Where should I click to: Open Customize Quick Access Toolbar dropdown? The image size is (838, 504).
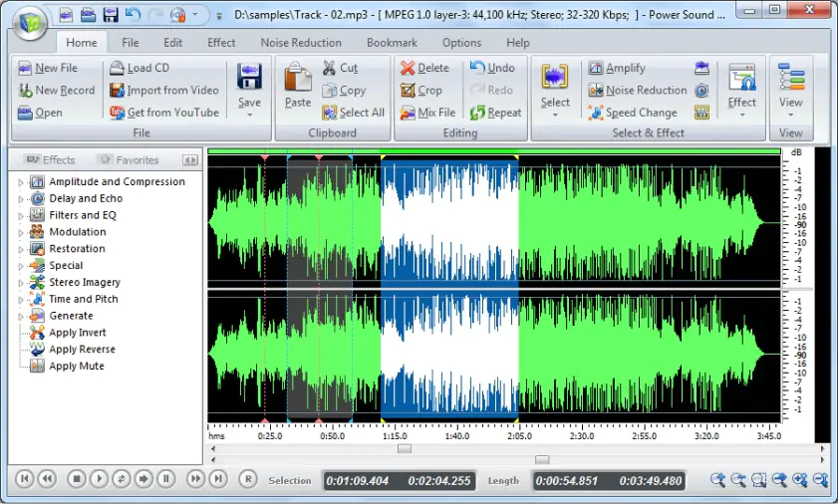219,16
